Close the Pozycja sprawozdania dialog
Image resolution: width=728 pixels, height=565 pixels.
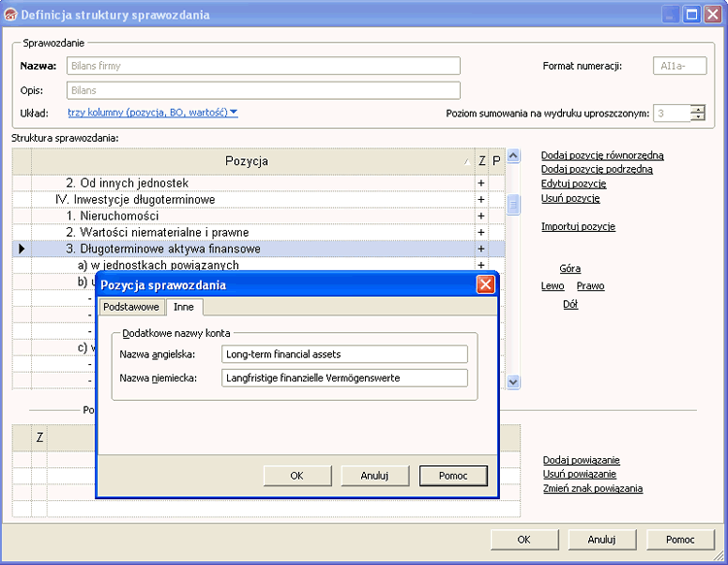coord(485,285)
